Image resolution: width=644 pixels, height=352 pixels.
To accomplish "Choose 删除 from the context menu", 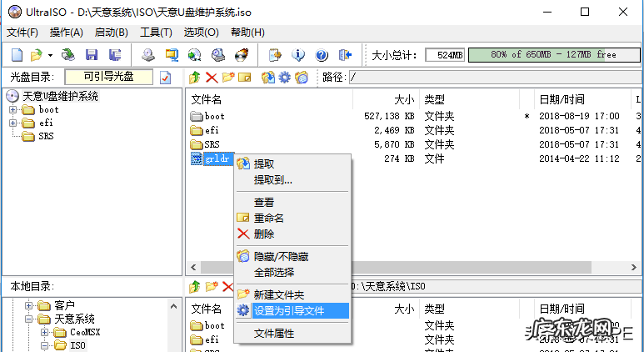I will pos(292,234).
